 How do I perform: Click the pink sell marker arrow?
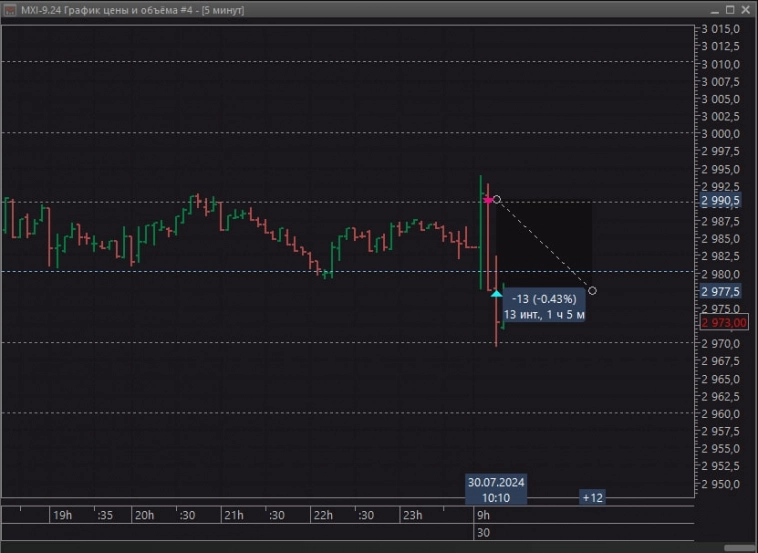tap(488, 200)
